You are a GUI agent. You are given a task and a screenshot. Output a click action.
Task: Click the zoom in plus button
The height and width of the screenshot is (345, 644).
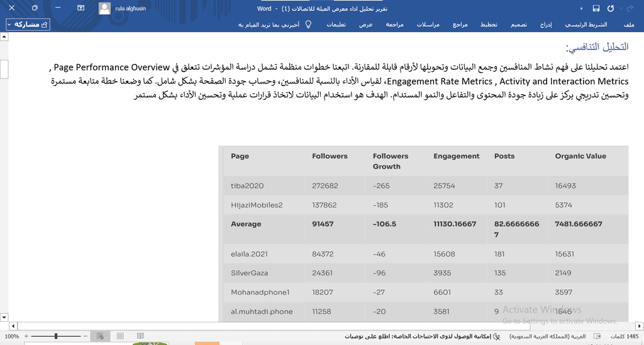26,336
